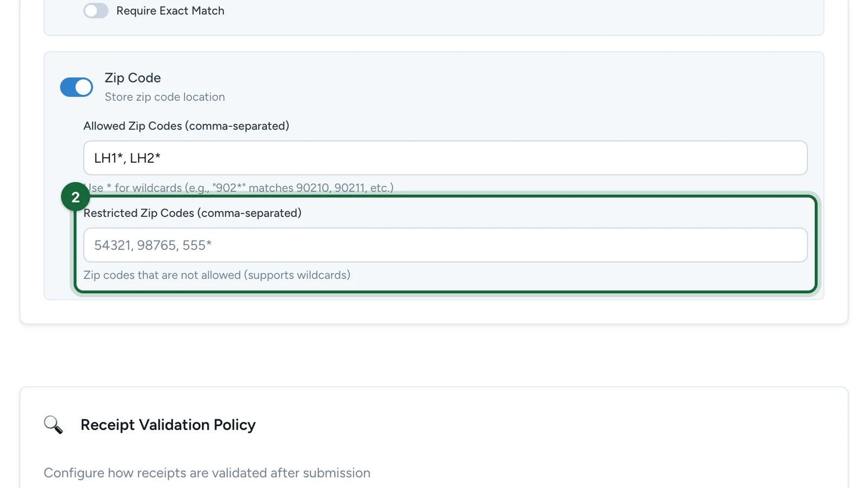
Task: Place cursor on the LH1*, LH2* entry text
Action: click(127, 158)
